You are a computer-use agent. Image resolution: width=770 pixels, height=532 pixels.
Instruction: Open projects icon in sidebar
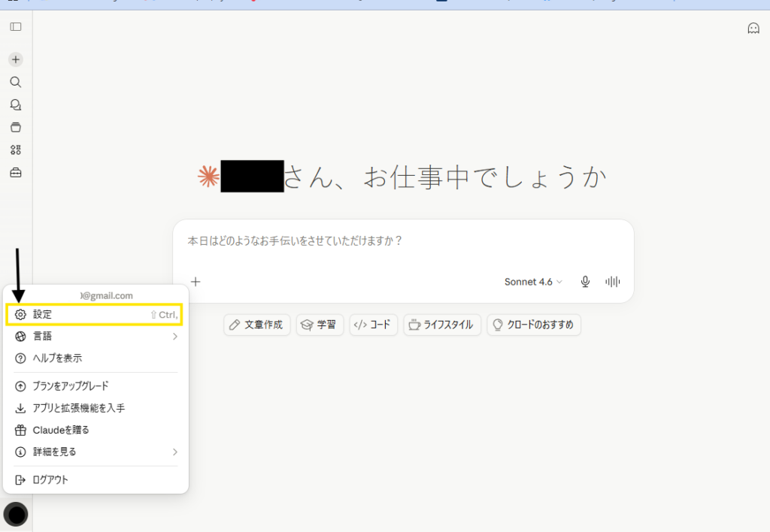(x=16, y=127)
